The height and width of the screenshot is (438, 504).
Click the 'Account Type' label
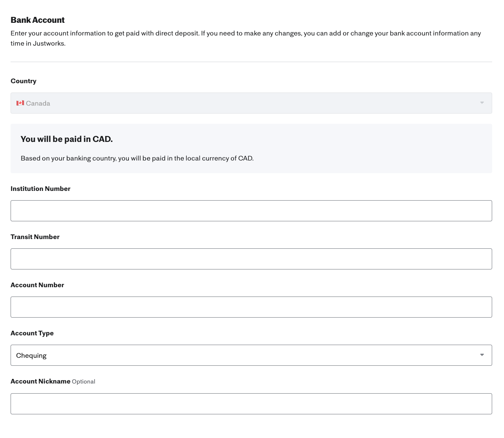pyautogui.click(x=32, y=333)
